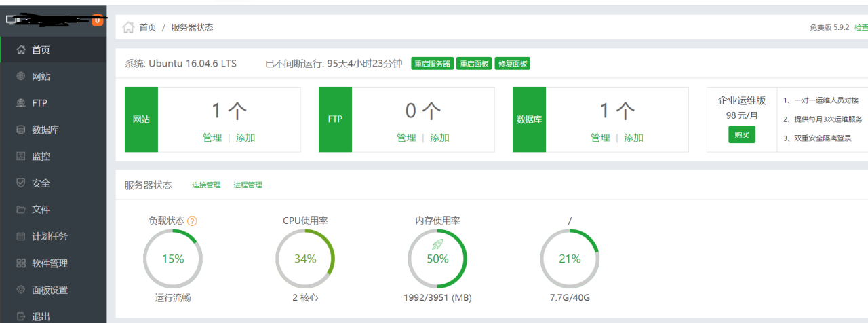This screenshot has height=323, width=868.
Task: Open the 进程管理 link
Action: point(248,185)
